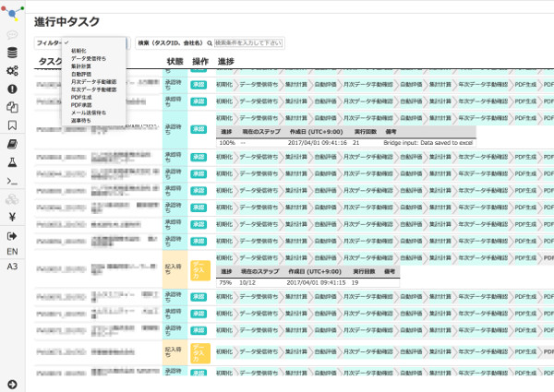This screenshot has height=392, width=554.
Task: Choose 集計計算 in the filter list
Action: tap(81, 66)
